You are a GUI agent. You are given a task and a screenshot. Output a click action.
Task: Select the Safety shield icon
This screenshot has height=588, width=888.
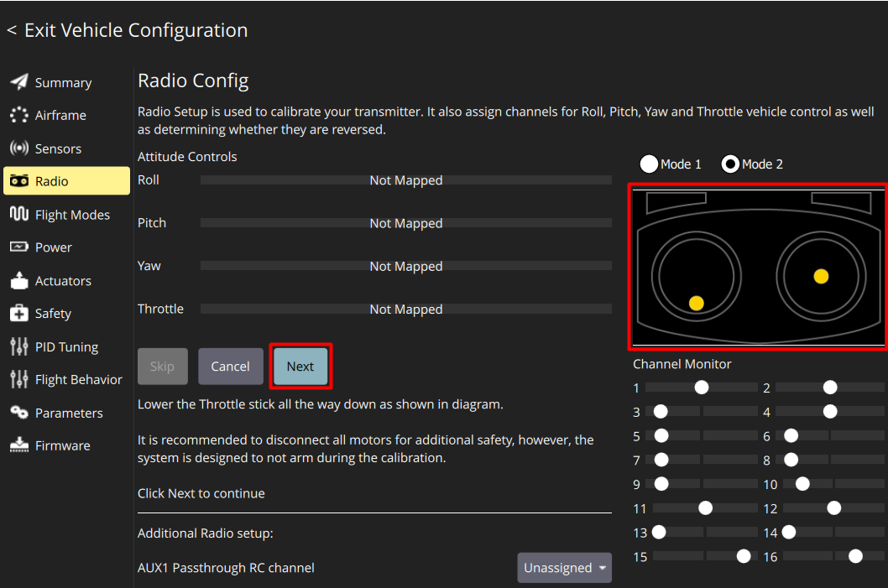[18, 313]
